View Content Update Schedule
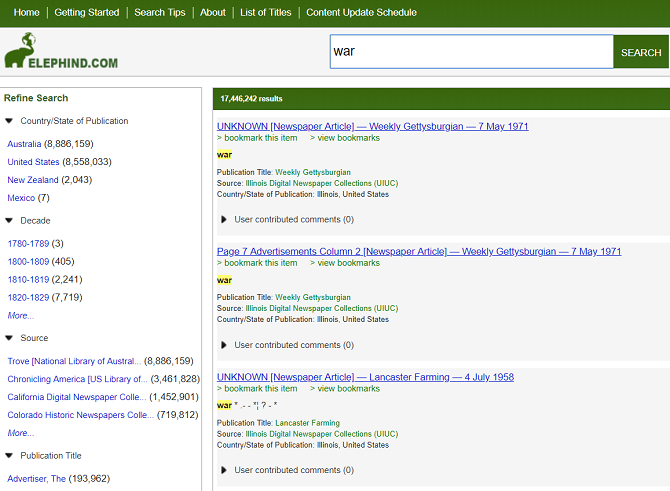The width and height of the screenshot is (670, 491). (x=361, y=12)
